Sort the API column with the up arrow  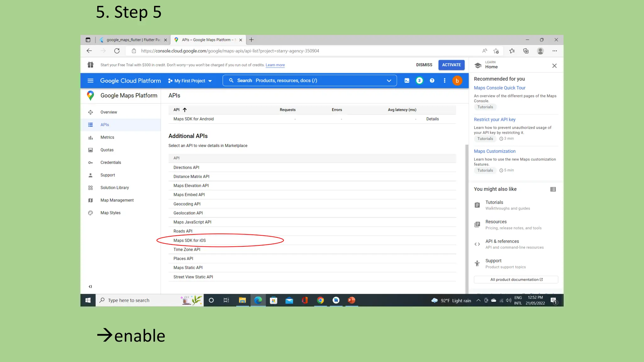pyautogui.click(x=185, y=110)
